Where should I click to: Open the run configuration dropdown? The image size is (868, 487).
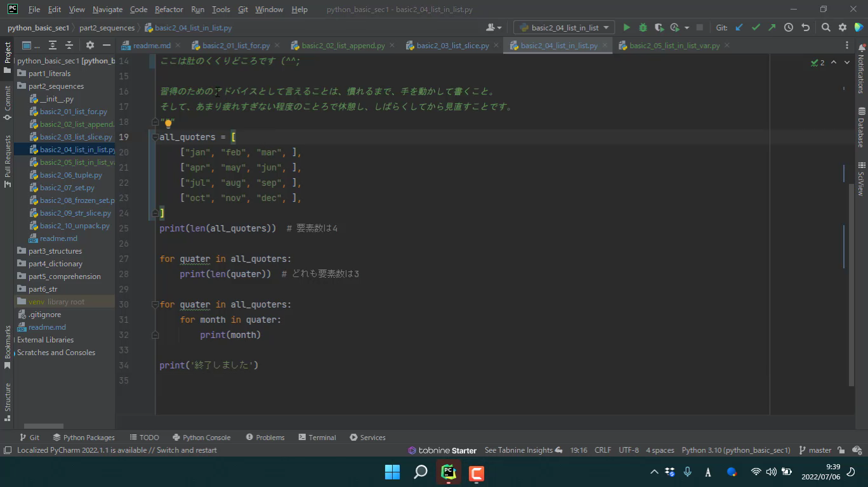(x=564, y=28)
